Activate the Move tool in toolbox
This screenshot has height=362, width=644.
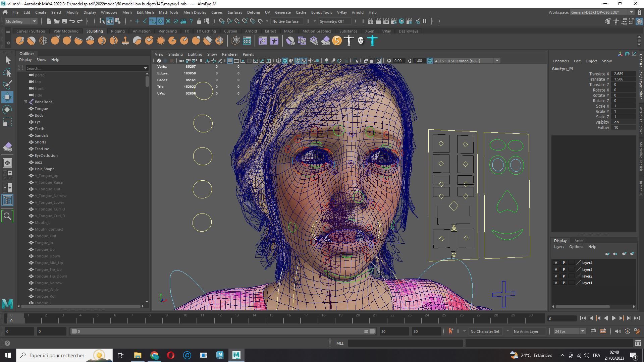(7, 97)
